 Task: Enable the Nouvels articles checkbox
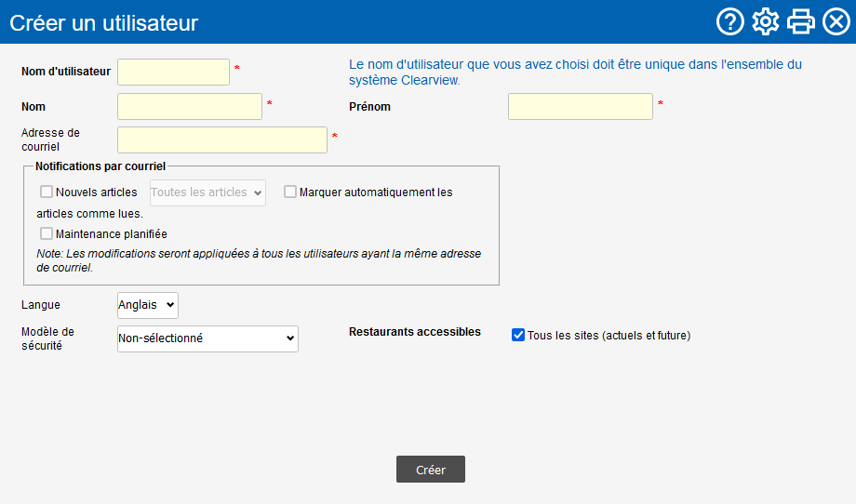pyautogui.click(x=47, y=192)
